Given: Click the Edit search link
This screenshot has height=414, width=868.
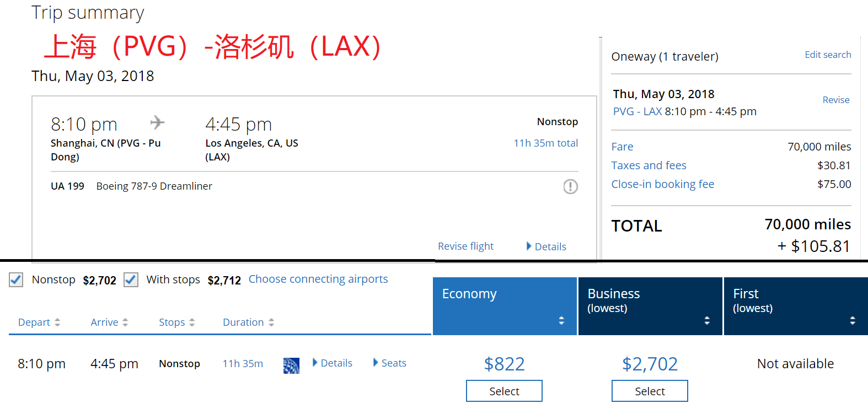Looking at the screenshot, I should click(828, 55).
